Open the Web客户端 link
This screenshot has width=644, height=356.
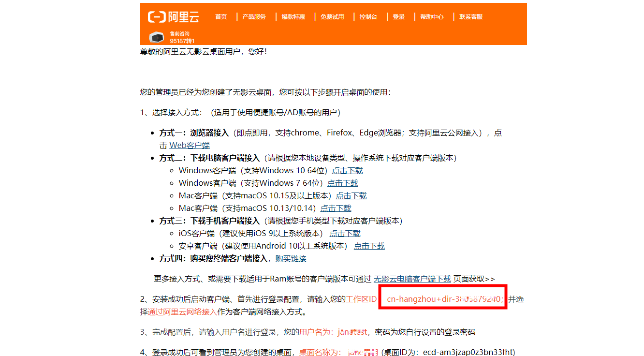click(x=190, y=145)
